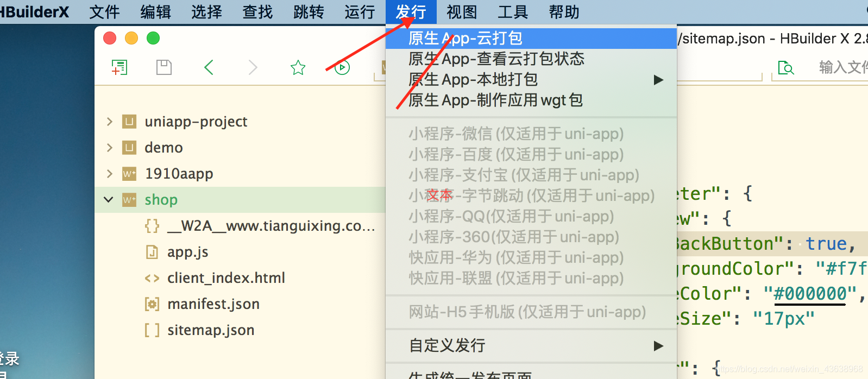The height and width of the screenshot is (379, 868).
Task: Click the manifest.json gear file icon
Action: (x=152, y=304)
